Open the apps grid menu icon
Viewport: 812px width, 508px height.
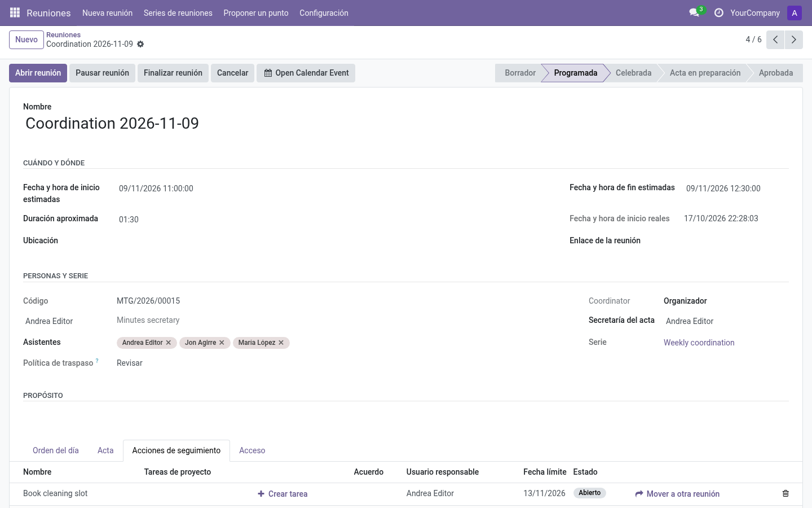point(15,12)
